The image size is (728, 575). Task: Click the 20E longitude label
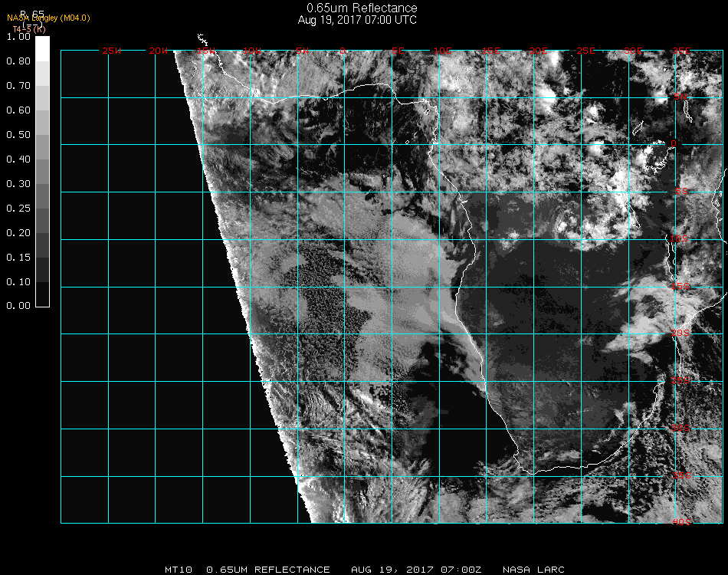(x=538, y=51)
